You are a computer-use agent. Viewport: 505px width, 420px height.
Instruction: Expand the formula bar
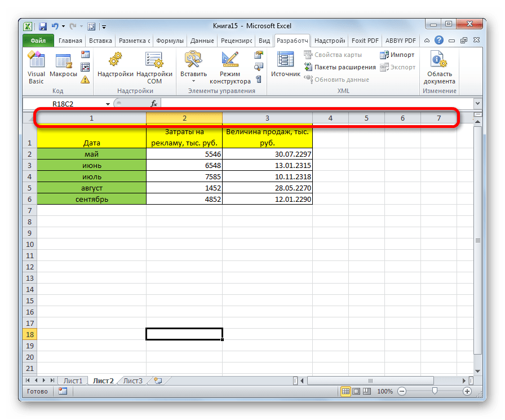(477, 104)
